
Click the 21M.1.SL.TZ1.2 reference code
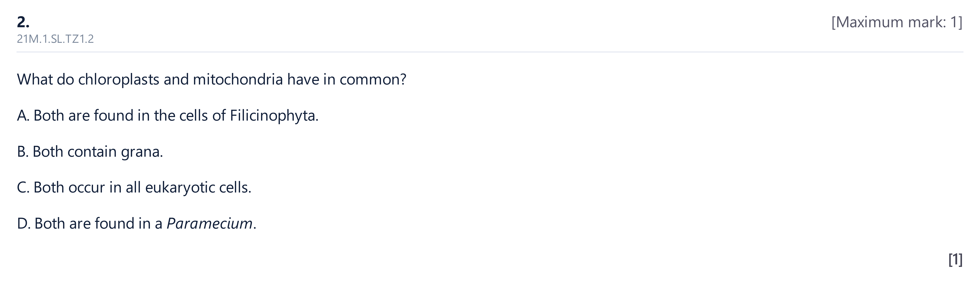[x=55, y=39]
